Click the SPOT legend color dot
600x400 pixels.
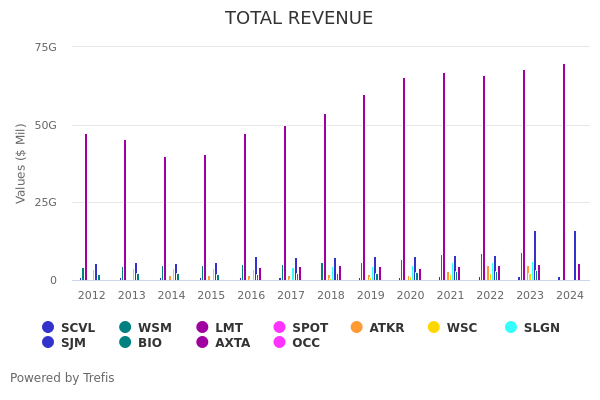(280, 328)
